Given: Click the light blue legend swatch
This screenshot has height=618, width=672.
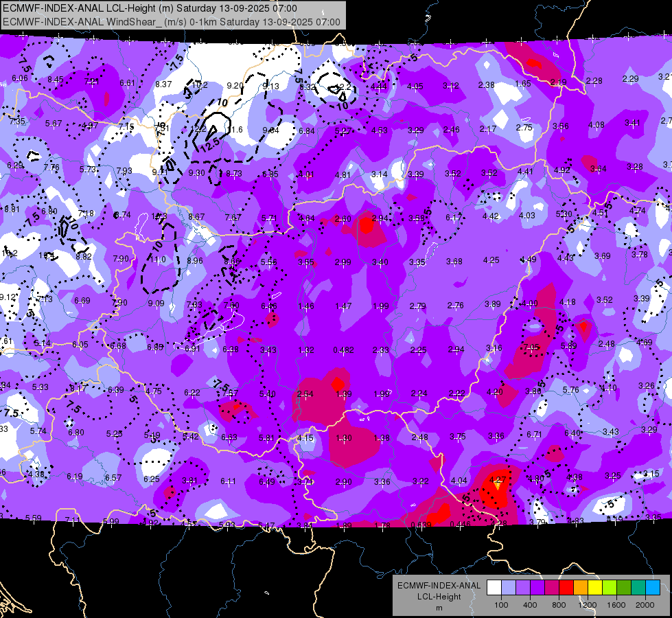Looking at the screenshot, I should [653, 587].
